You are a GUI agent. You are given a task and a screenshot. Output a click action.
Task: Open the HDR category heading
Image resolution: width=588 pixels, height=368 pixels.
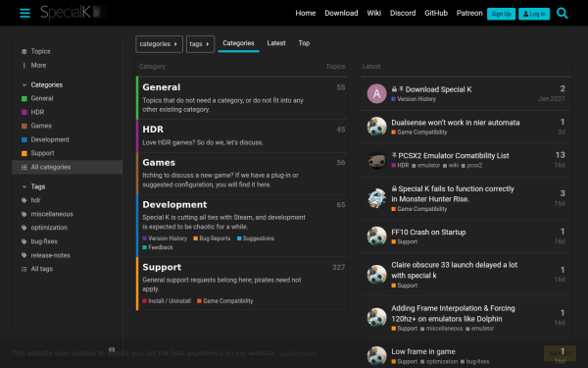pos(153,130)
